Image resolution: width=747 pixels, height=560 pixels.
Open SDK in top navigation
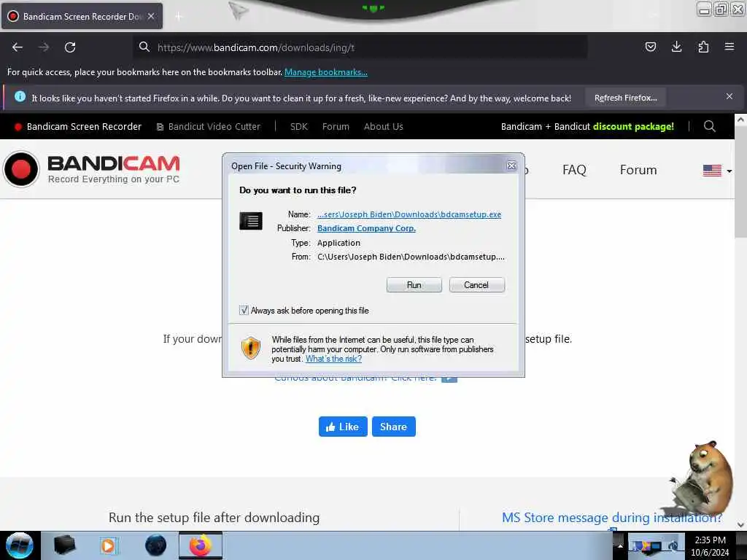tap(298, 127)
